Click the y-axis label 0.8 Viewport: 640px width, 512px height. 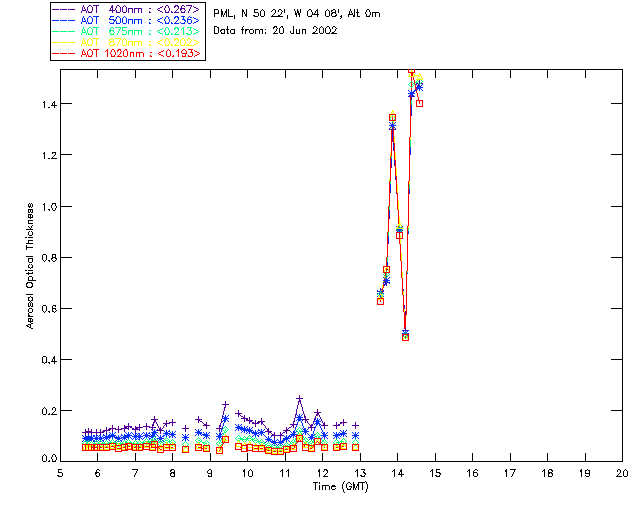pos(49,258)
